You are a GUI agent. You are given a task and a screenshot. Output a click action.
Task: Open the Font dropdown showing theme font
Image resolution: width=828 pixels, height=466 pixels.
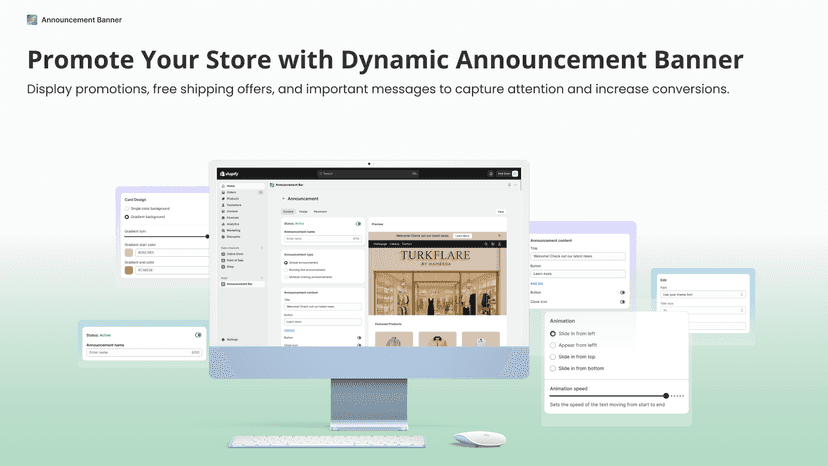pyautogui.click(x=703, y=294)
